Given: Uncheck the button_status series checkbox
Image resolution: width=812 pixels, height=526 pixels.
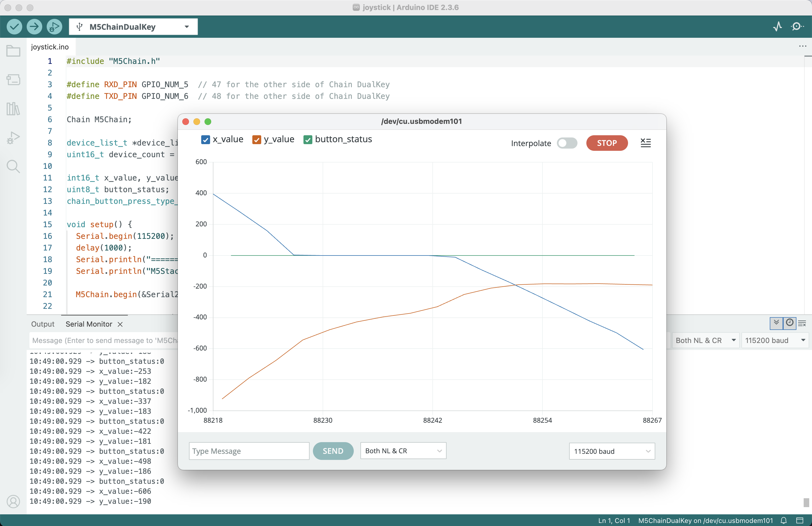Looking at the screenshot, I should click(308, 140).
